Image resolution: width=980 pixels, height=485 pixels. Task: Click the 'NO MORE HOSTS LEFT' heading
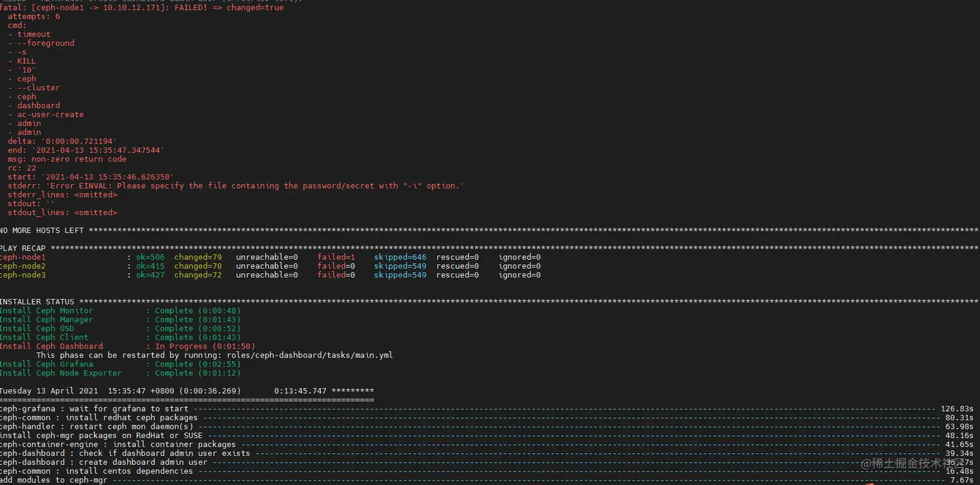pyautogui.click(x=42, y=231)
